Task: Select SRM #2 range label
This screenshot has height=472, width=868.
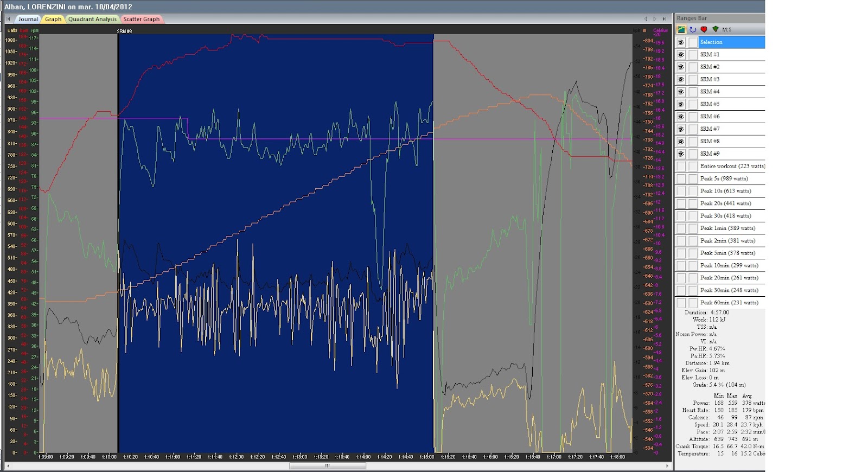Action: pyautogui.click(x=710, y=67)
